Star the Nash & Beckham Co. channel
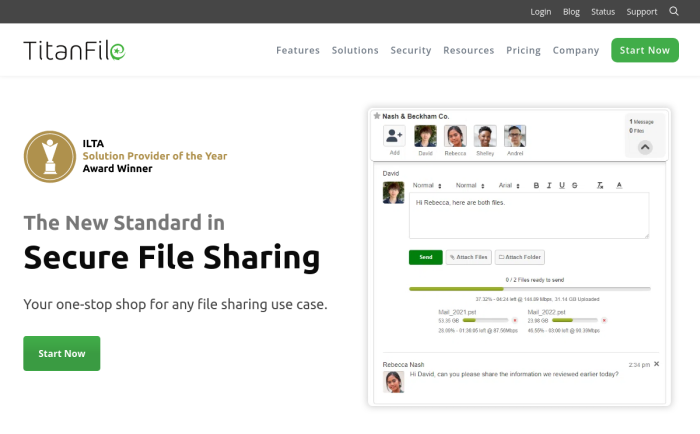Viewport: 700px width, 434px height. click(377, 116)
